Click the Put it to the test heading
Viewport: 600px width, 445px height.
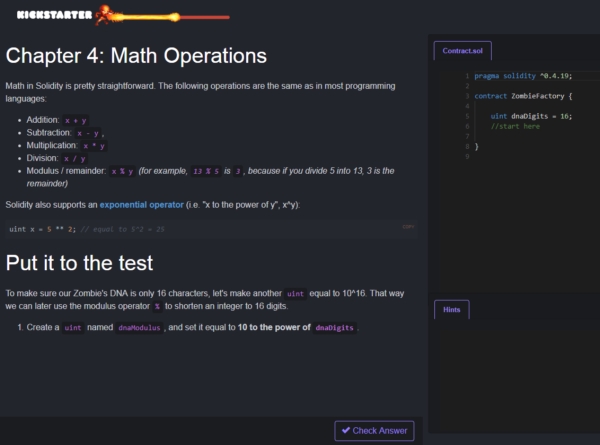[x=79, y=263]
